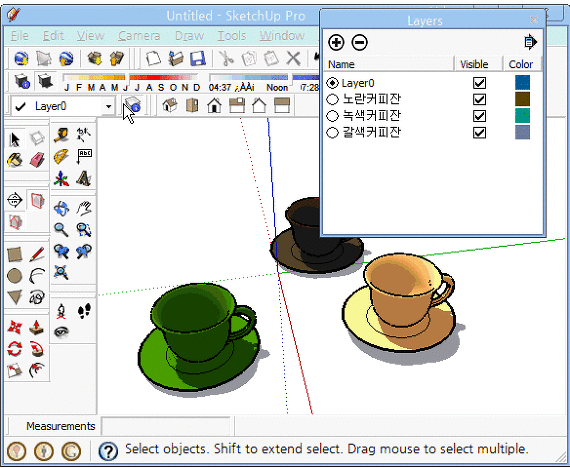Pick the Paint Bucket tool
570x468 pixels.
coord(15,160)
